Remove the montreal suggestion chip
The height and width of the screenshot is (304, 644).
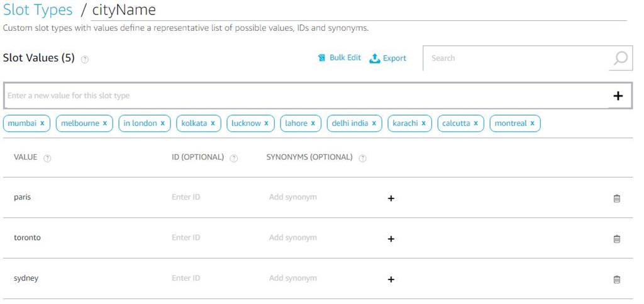tap(532, 123)
